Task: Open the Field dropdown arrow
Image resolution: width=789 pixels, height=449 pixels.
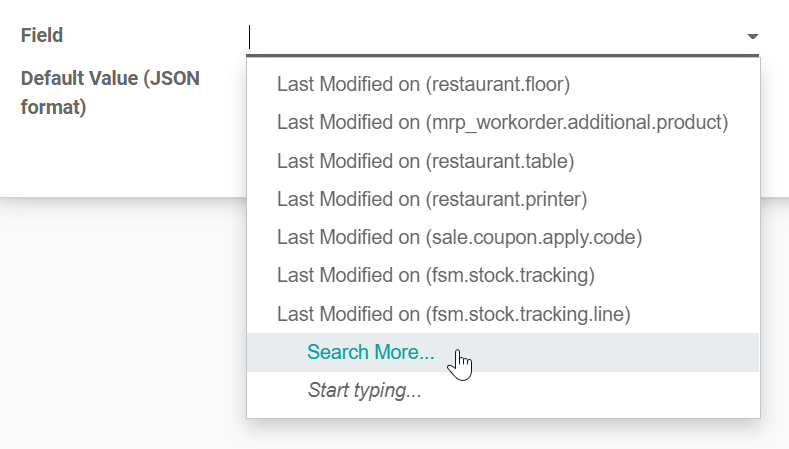Action: coord(752,37)
